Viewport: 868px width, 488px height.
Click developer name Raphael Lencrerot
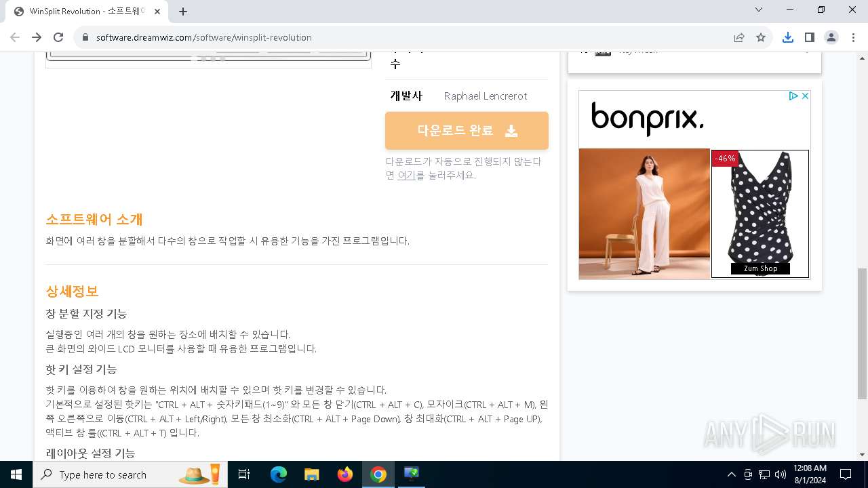tap(486, 96)
